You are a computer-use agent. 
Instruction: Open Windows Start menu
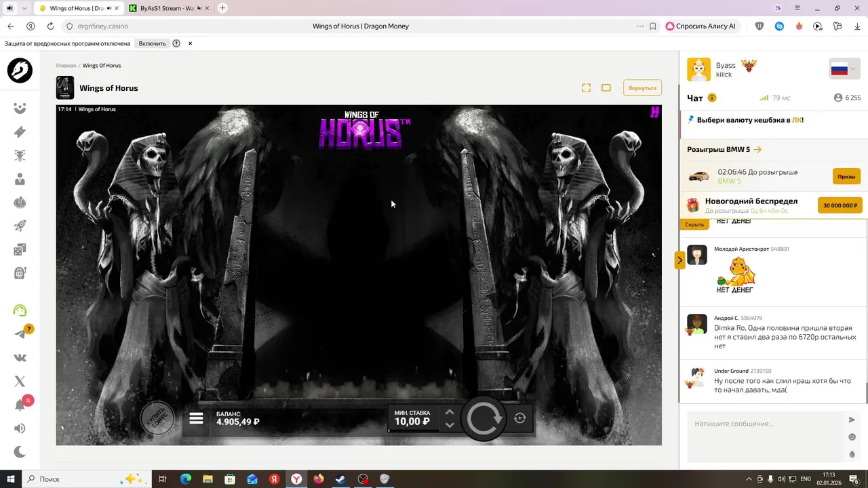click(x=11, y=479)
